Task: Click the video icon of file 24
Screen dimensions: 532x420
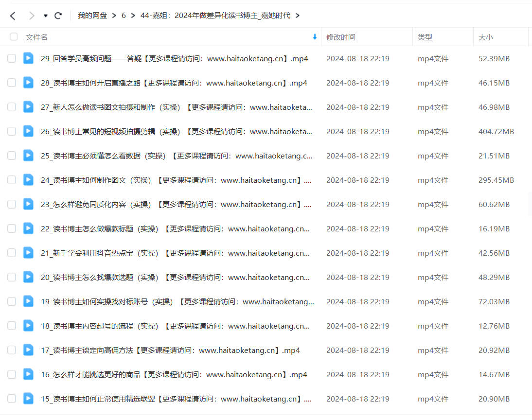Action: coord(28,179)
